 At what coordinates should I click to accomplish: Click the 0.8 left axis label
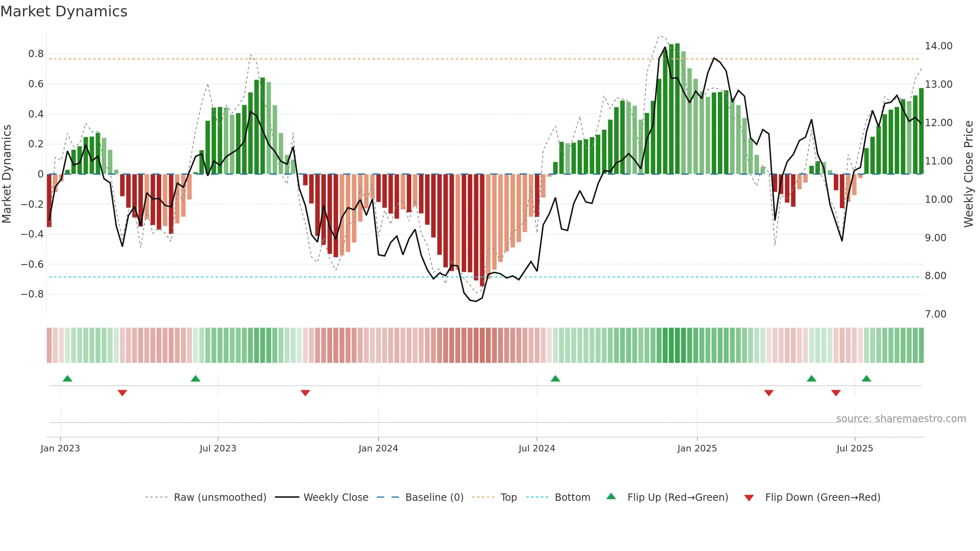click(36, 54)
